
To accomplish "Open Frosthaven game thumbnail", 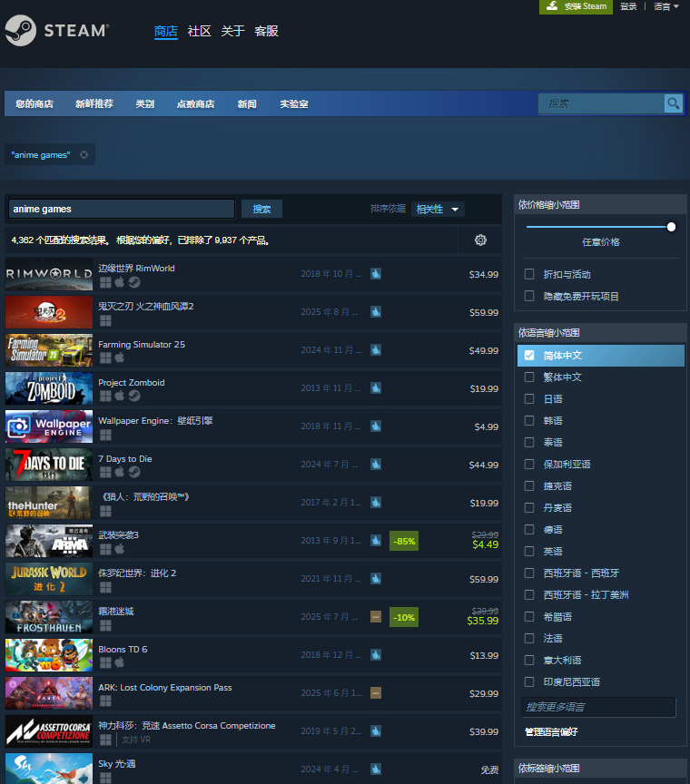I will pyautogui.click(x=49, y=617).
